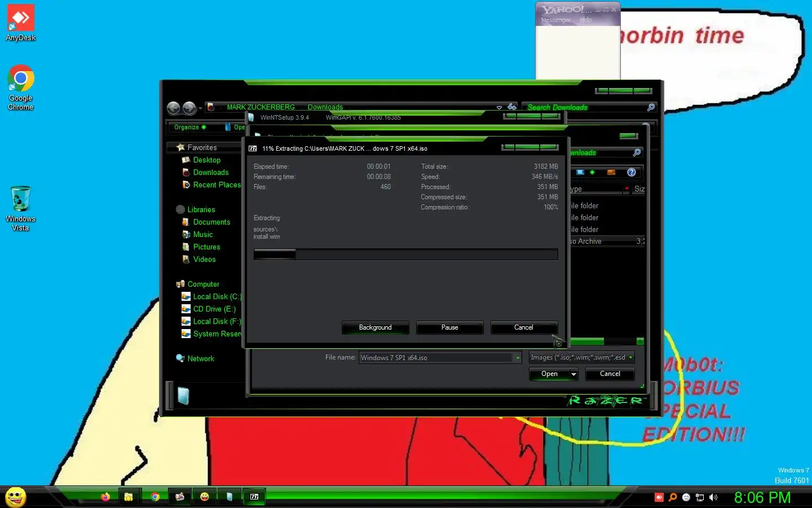812x508 pixels.
Task: Open the file explorer taskbar icon
Action: tap(129, 497)
